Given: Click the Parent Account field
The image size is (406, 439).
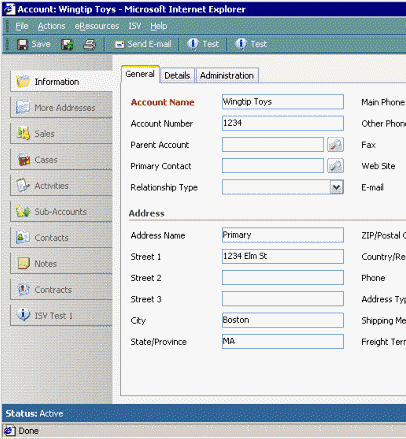Looking at the screenshot, I should point(273,145).
